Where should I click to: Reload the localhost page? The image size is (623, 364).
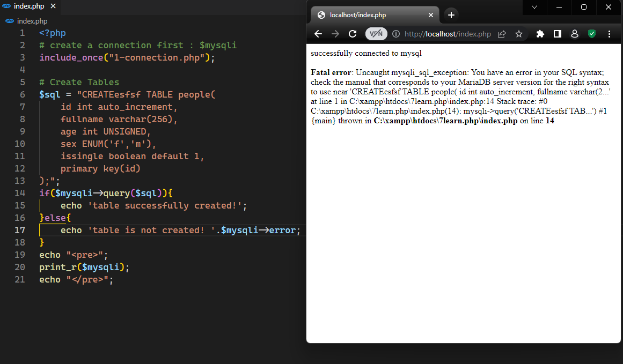click(x=353, y=34)
